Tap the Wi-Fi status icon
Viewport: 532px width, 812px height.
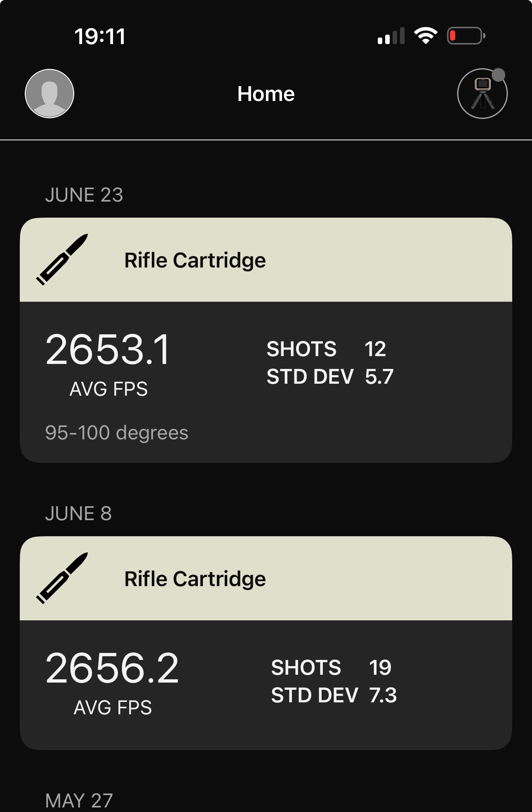pos(426,36)
